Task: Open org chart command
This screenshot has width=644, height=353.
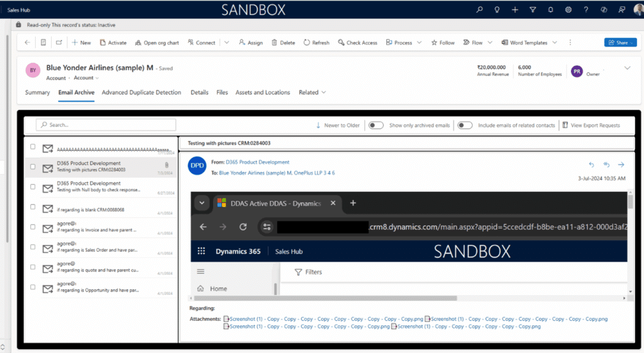Action: 157,42
